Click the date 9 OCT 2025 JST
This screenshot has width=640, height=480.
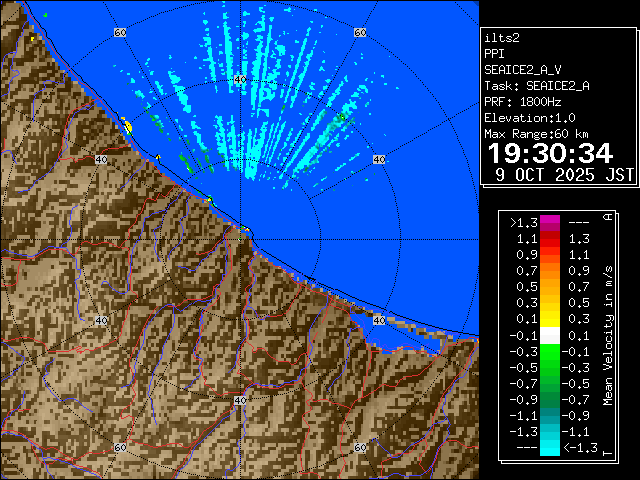[565, 174]
